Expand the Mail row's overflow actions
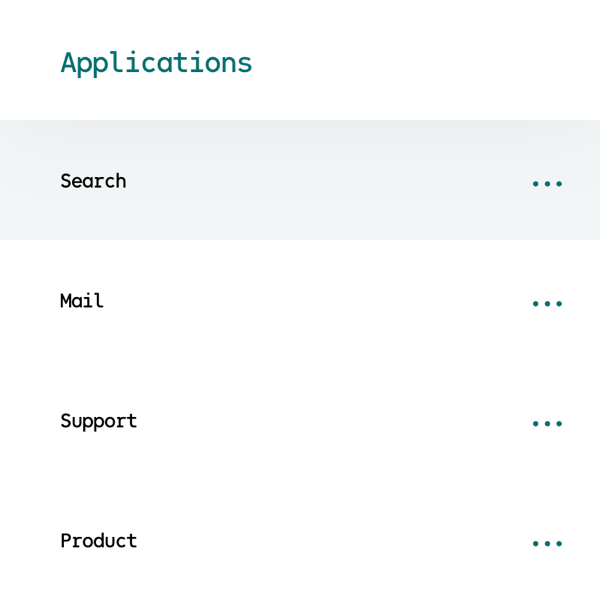The width and height of the screenshot is (600, 600). (547, 304)
